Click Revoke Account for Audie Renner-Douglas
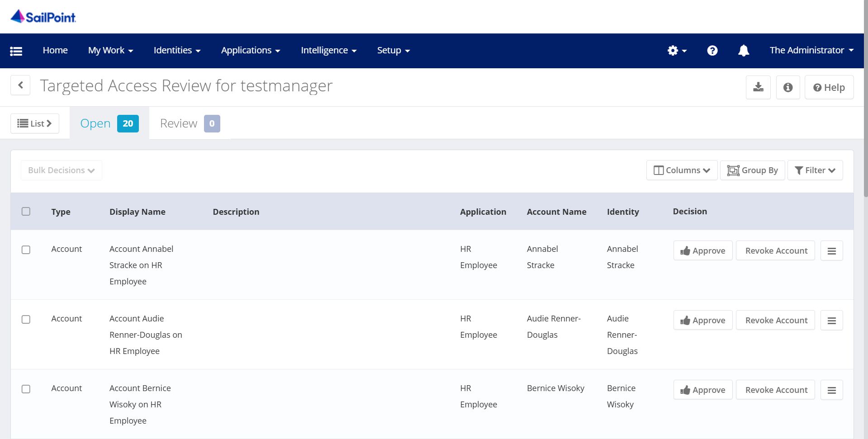 click(x=775, y=321)
